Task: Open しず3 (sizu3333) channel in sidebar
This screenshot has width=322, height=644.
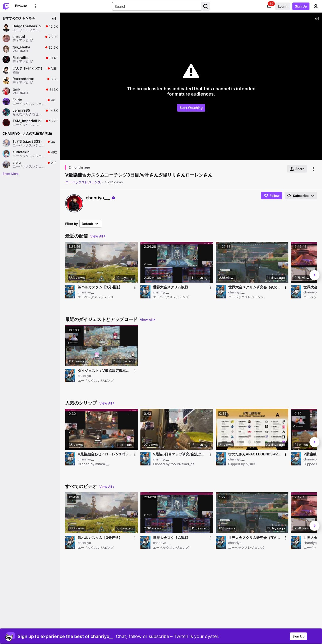Action: point(30,143)
